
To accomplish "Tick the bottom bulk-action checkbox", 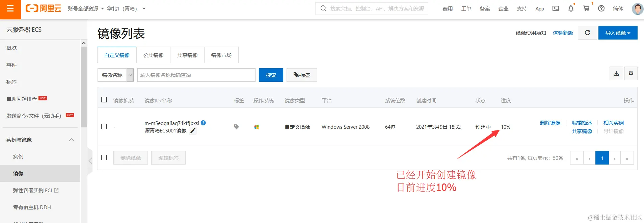I will coord(104,157).
